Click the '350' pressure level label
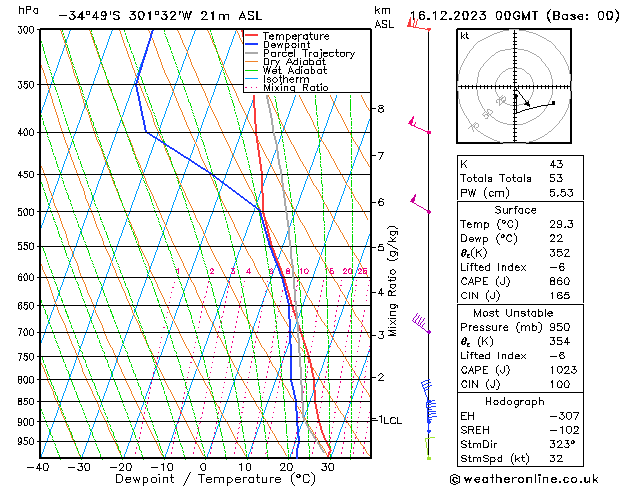 pyautogui.click(x=28, y=85)
